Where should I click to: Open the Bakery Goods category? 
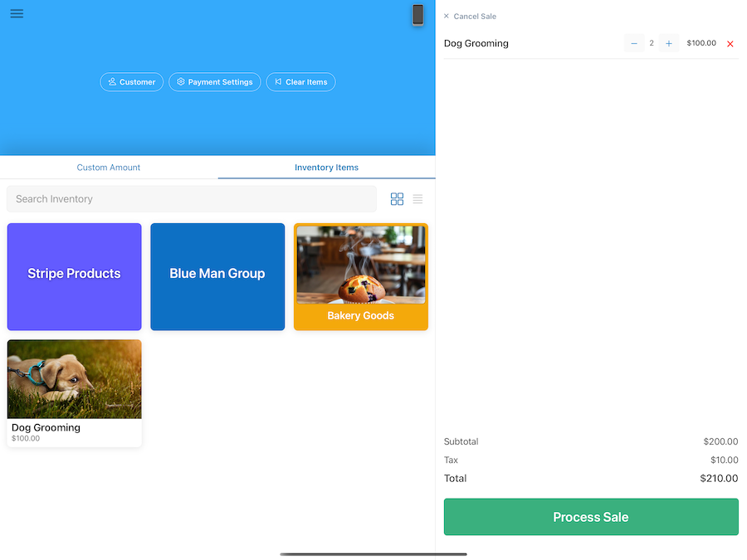click(361, 276)
